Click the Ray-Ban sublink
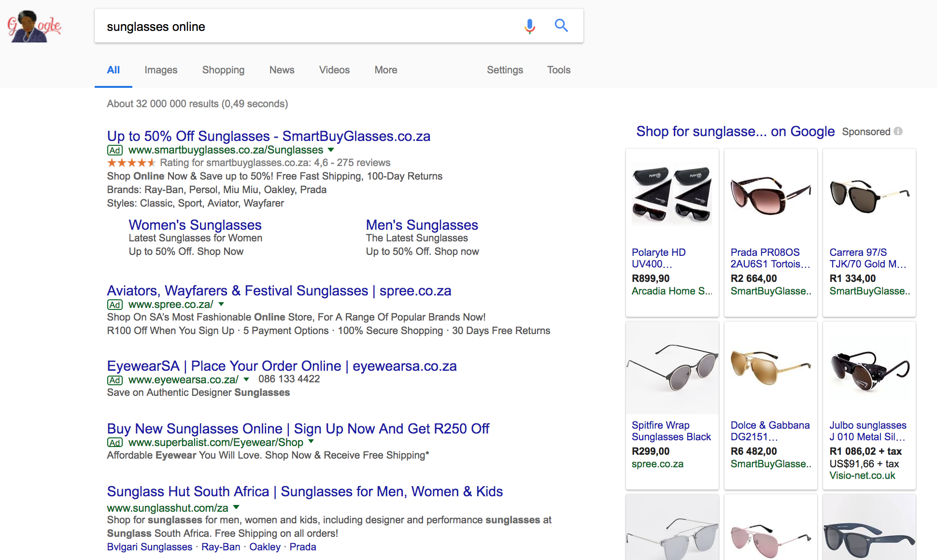The width and height of the screenshot is (937, 560). [x=221, y=547]
